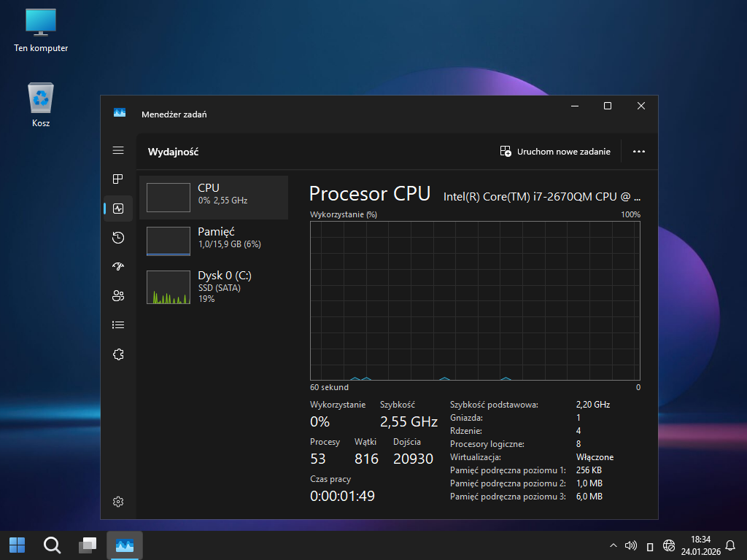Select the Pamięć performance entry
The width and height of the screenshot is (747, 560).
pyautogui.click(x=214, y=241)
